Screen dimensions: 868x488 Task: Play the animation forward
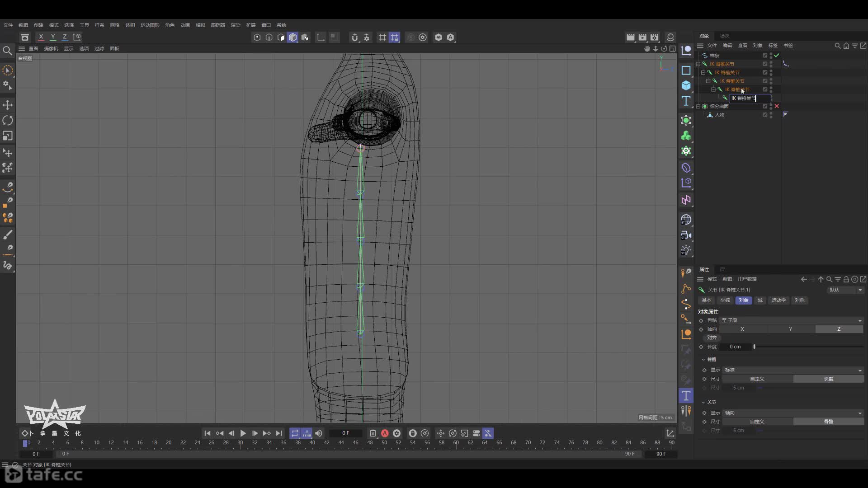(x=243, y=433)
